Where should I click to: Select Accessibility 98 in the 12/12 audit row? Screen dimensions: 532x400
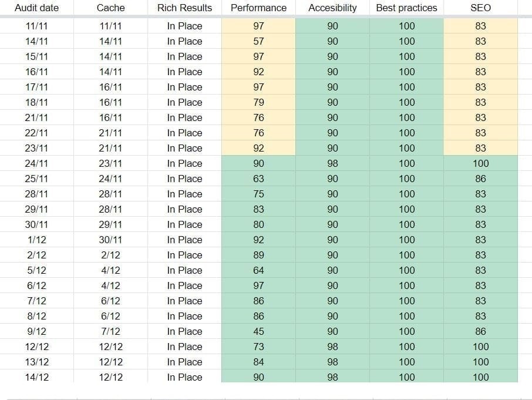point(332,347)
